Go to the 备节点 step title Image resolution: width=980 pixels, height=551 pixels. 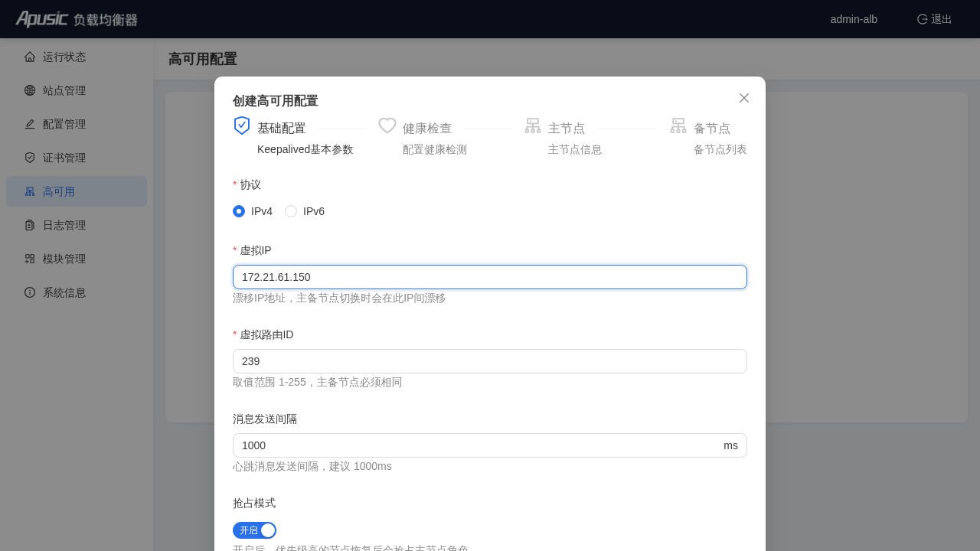tap(712, 129)
